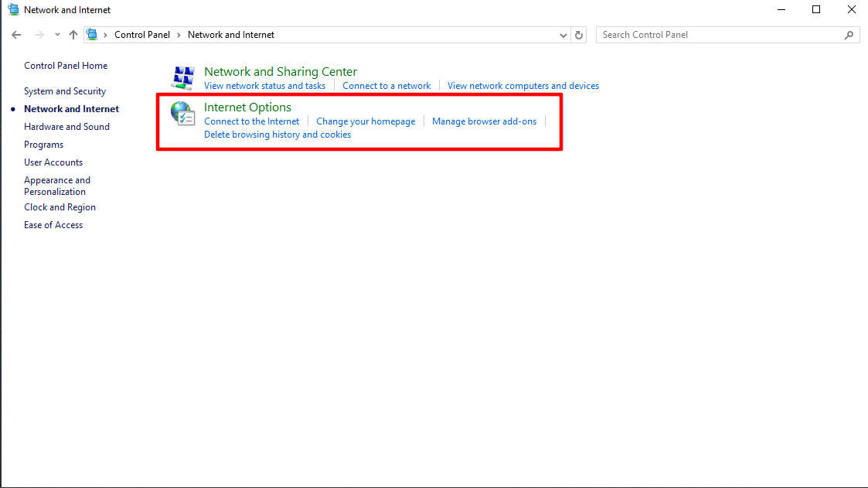
Task: Open Hardware and Sound category
Action: [x=66, y=127]
